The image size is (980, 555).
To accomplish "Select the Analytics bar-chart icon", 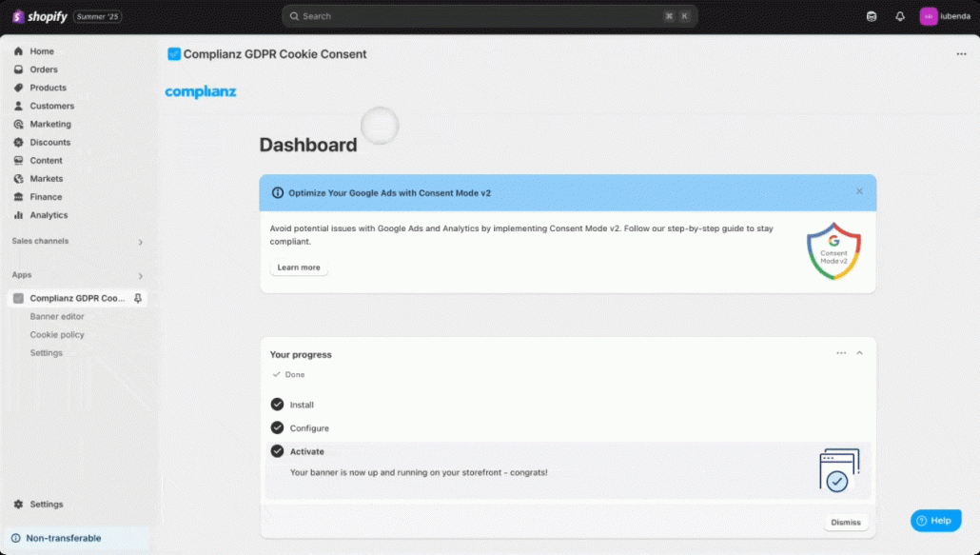I will click(19, 215).
